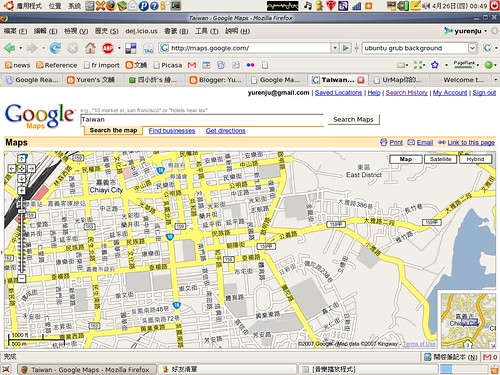Switch map to Map view

tap(406, 159)
